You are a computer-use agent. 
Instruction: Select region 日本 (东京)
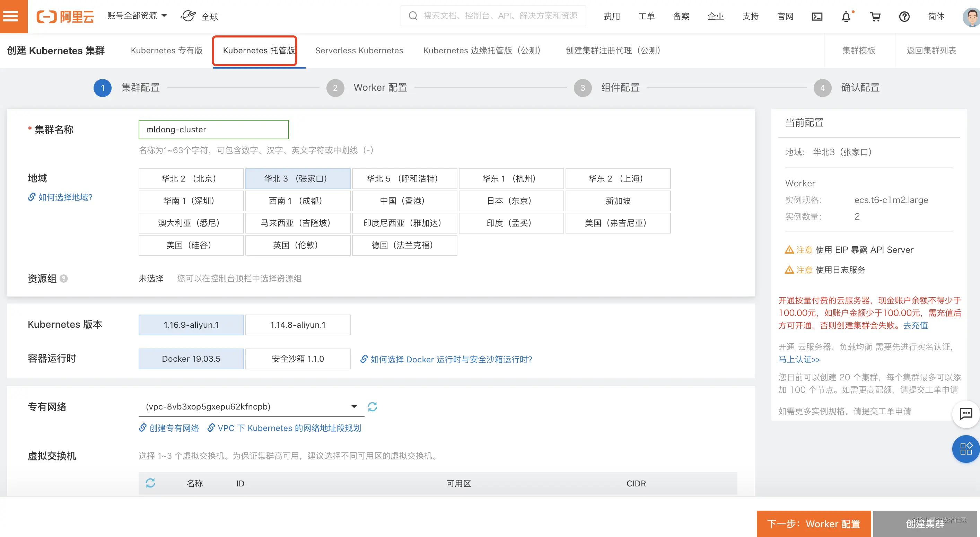coord(511,201)
